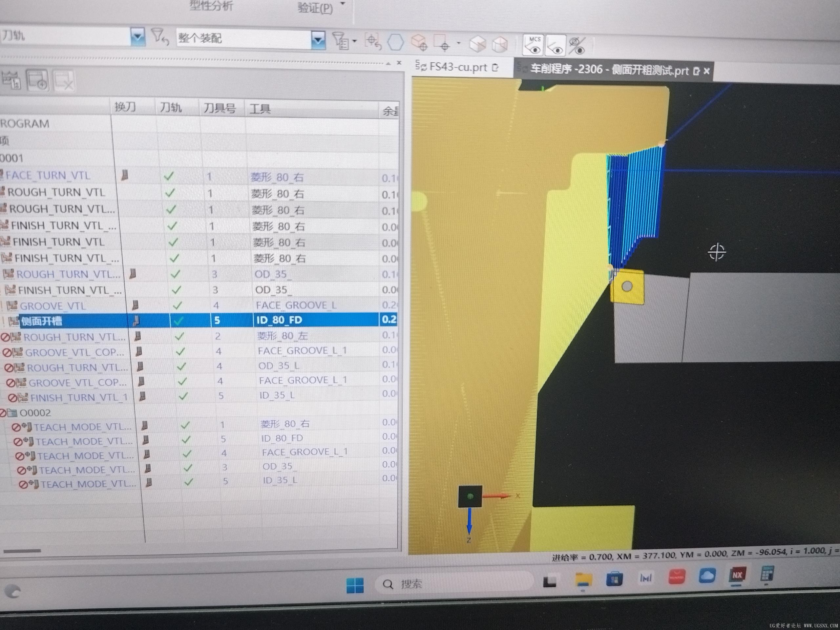Toggle the show/hide percent eye icon
Screen dimensions: 840x630
click(577, 46)
